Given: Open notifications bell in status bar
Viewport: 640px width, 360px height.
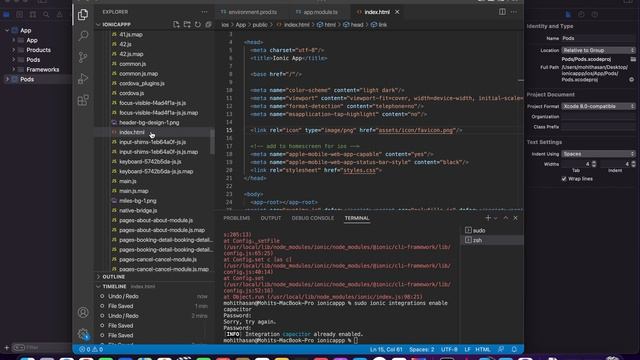Looking at the screenshot, I should point(514,349).
